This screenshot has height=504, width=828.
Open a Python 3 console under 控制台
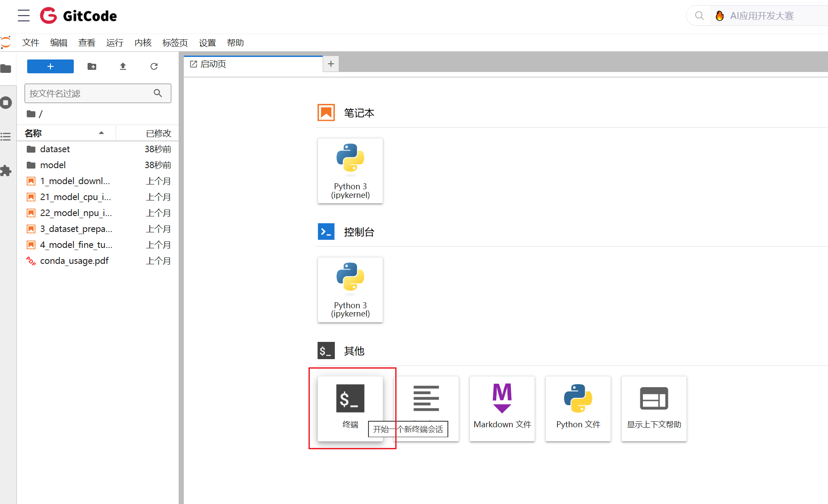coord(350,290)
